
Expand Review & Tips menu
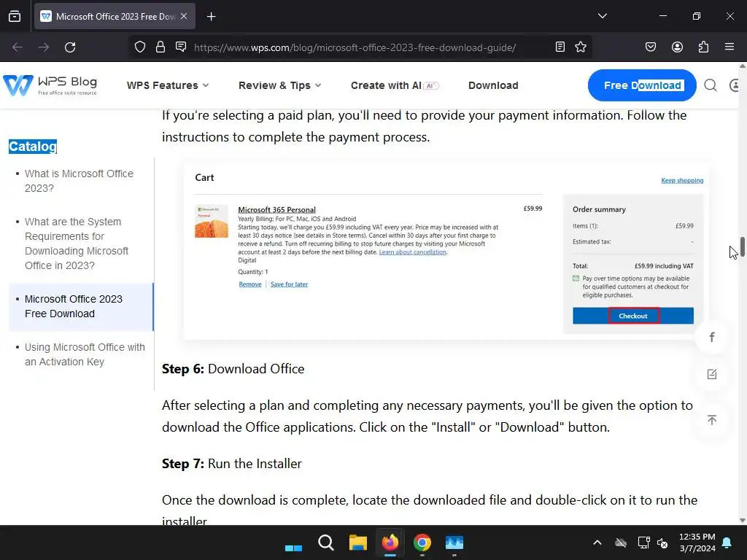tap(280, 85)
